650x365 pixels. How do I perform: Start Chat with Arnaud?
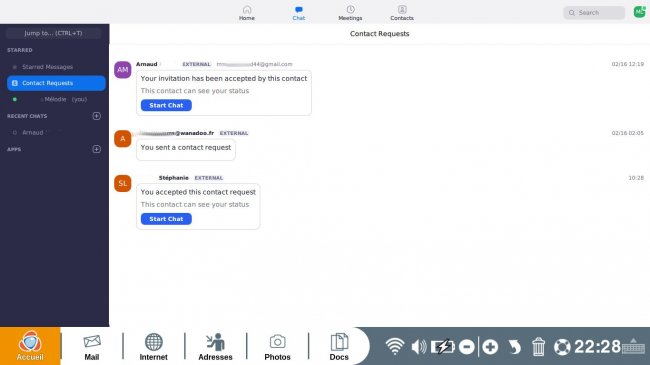pos(166,105)
